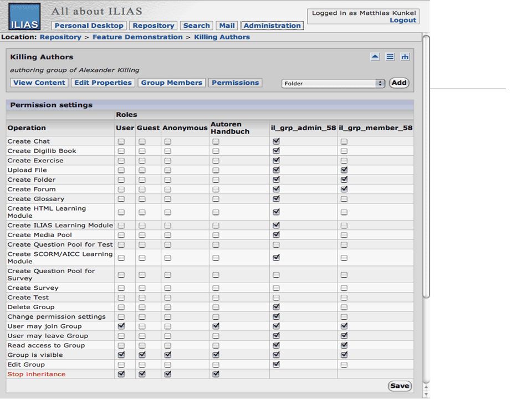Enable Create ILIAS Learning Module for User
The height and width of the screenshot is (399, 532).
(121, 226)
